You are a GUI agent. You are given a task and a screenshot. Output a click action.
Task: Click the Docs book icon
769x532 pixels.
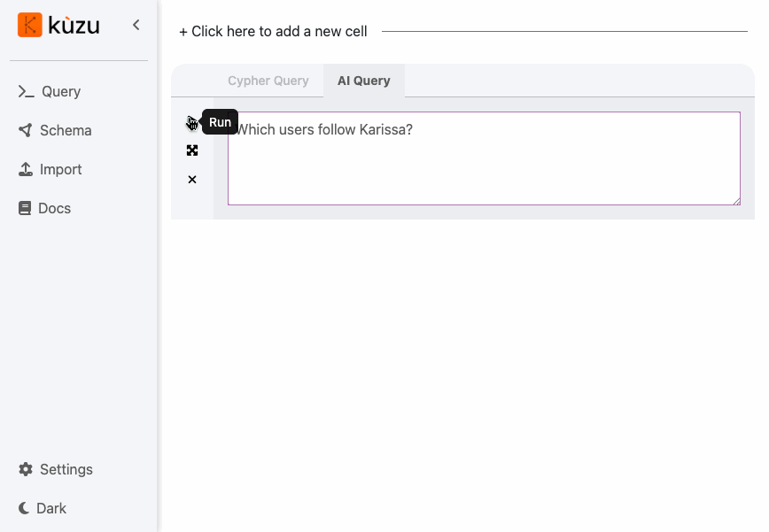[x=25, y=208]
